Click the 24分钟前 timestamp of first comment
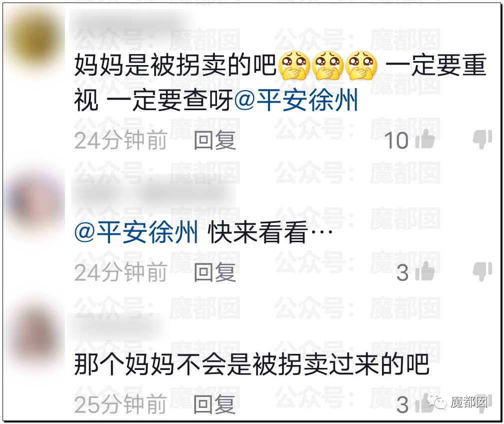 120,140
